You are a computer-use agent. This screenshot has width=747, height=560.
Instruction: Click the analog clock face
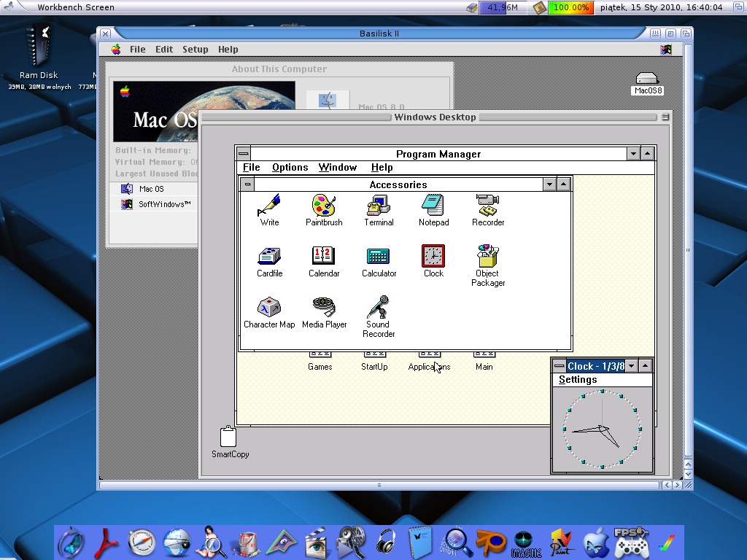pyautogui.click(x=602, y=429)
